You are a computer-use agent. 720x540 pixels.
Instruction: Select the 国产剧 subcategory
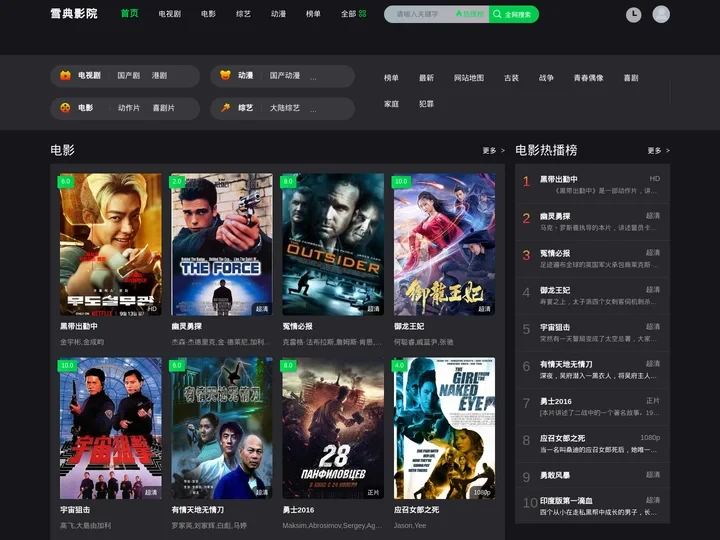128,75
